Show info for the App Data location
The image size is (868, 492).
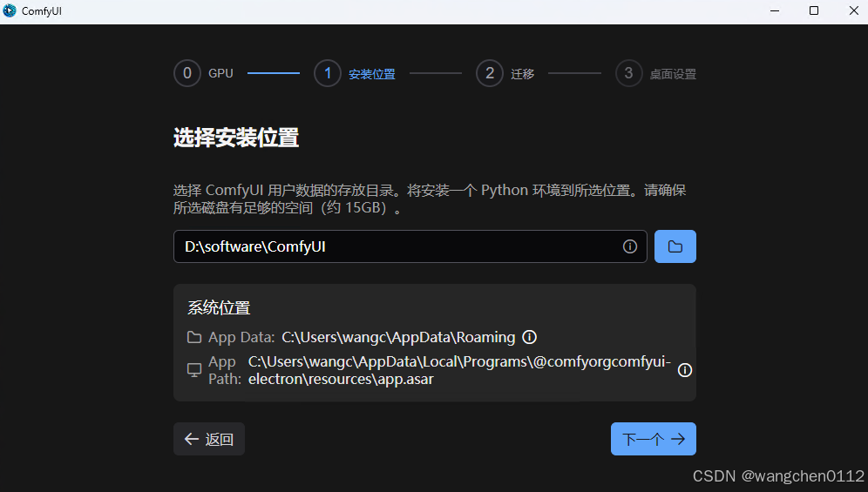[x=530, y=337]
